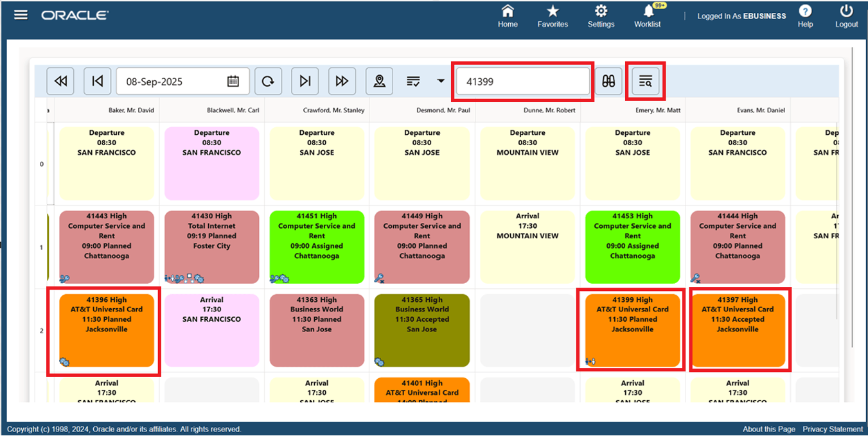This screenshot has width=868, height=436.
Task: Open the Worklist bell icon
Action: (648, 15)
